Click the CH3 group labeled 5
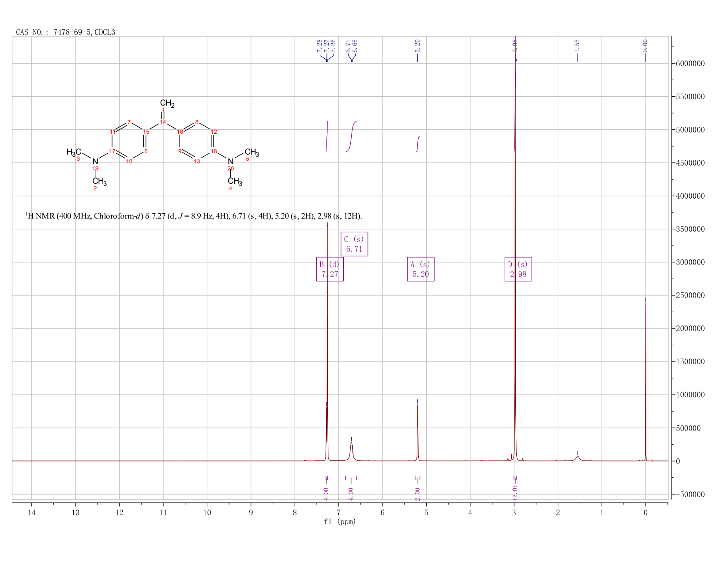 click(252, 153)
